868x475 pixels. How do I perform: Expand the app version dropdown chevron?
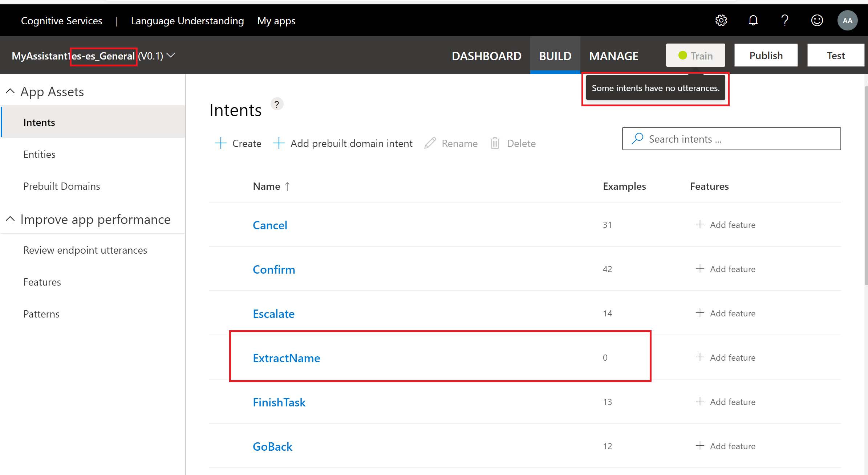171,56
